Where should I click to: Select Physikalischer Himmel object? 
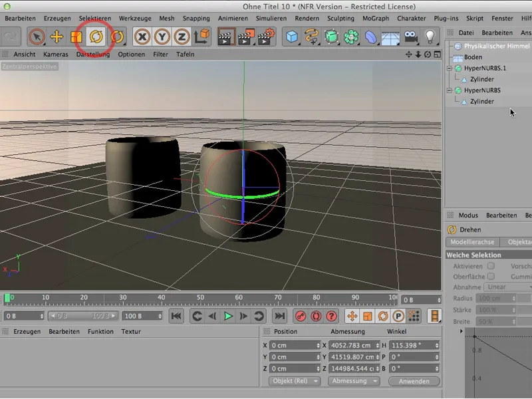point(497,46)
